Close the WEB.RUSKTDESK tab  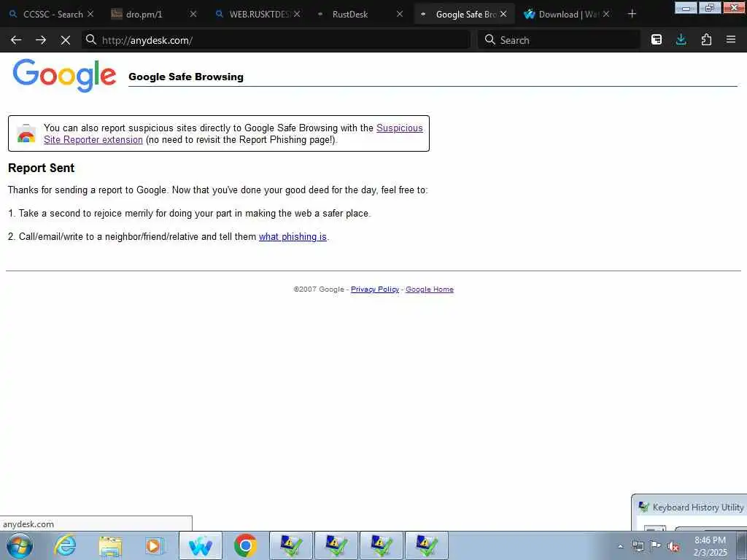pyautogui.click(x=297, y=15)
